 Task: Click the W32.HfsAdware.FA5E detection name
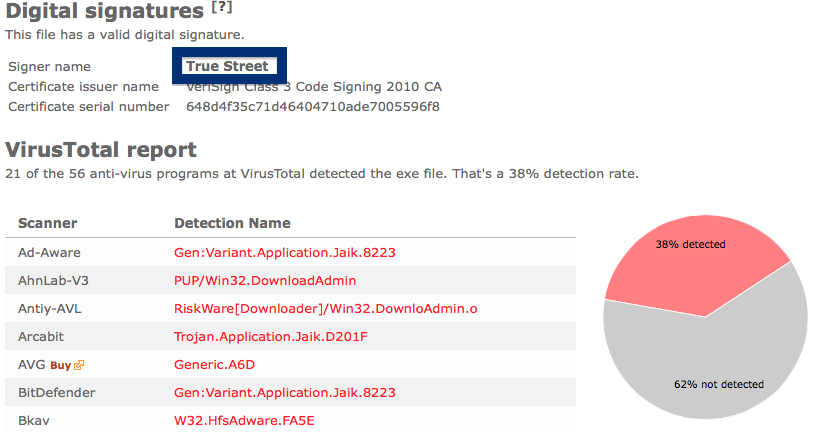tap(244, 421)
